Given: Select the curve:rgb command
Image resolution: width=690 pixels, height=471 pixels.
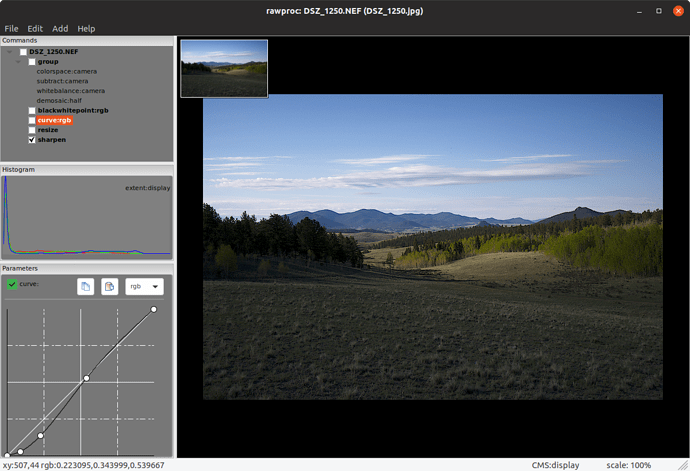Looking at the screenshot, I should click(57, 120).
